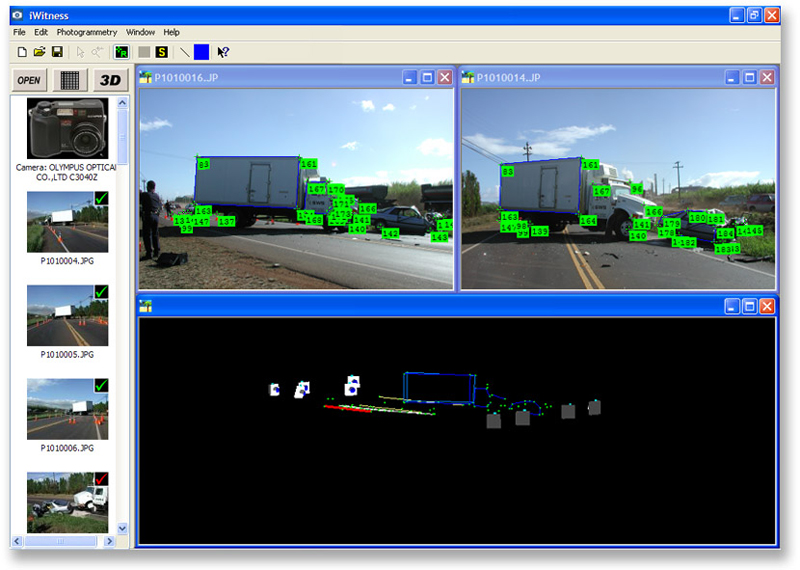Save project using the floppy disk icon

tap(57, 52)
